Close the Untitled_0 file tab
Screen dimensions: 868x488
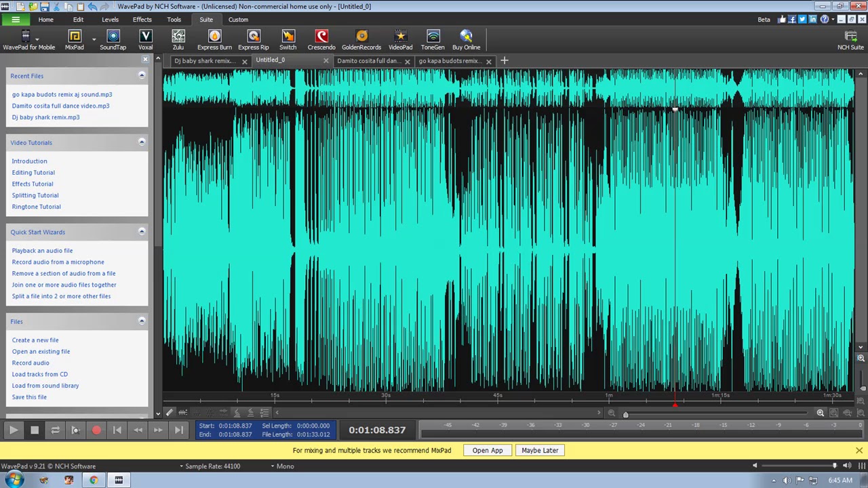pos(325,61)
